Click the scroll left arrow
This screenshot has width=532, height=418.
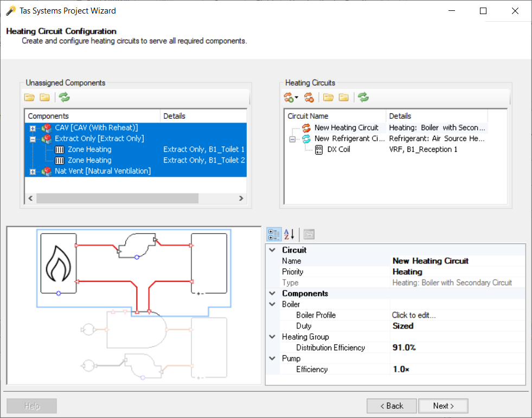click(30, 198)
